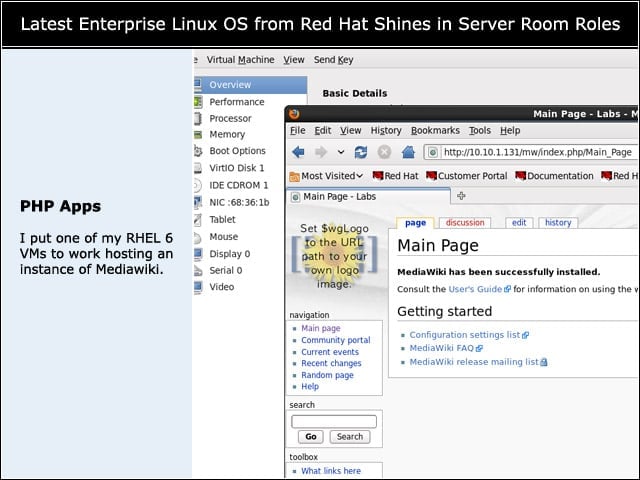This screenshot has height=480, width=640.
Task: Click Firefox logo in title bar
Action: (294, 113)
